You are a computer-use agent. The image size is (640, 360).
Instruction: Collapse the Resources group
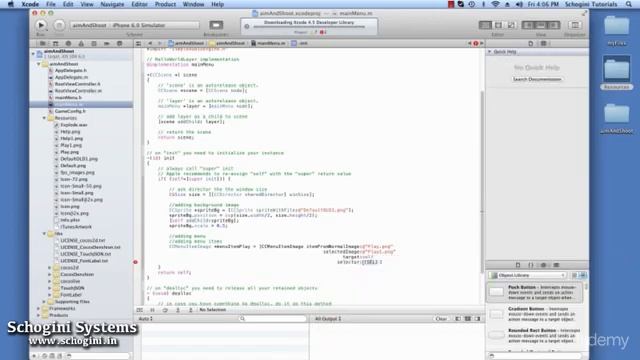point(44,118)
